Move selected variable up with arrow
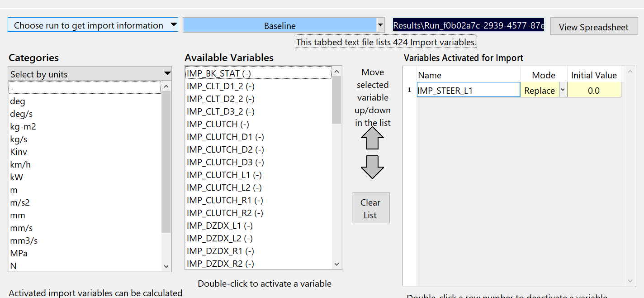Viewport: 644px width, 298px height. [372, 138]
